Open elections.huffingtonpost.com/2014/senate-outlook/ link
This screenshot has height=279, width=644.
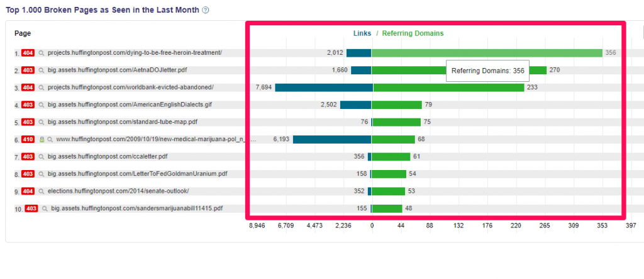coord(118,191)
